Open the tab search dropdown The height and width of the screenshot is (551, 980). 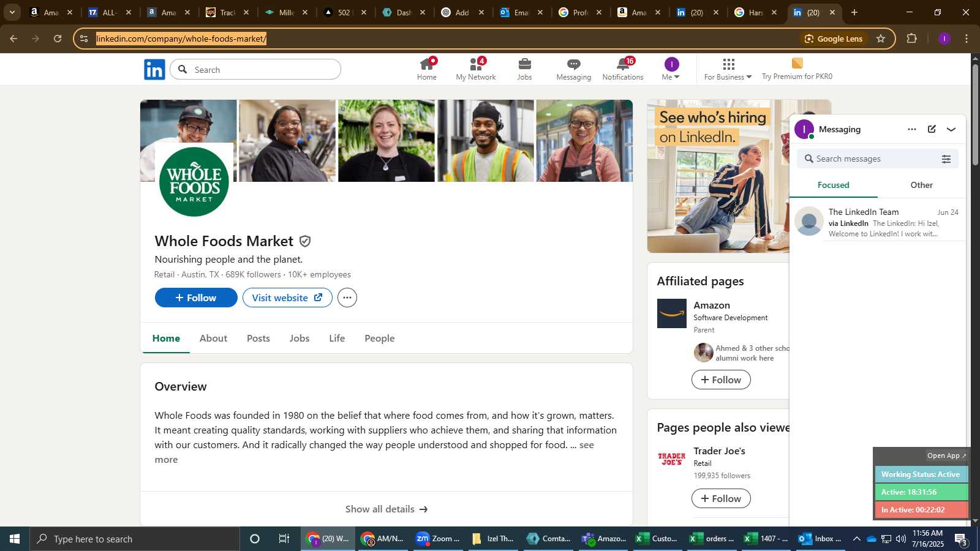[x=12, y=12]
